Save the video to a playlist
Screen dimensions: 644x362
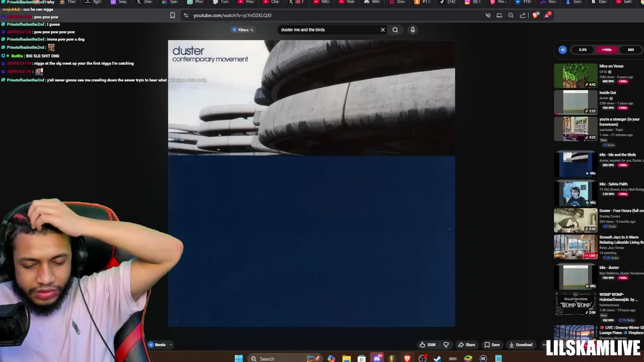coord(492,345)
